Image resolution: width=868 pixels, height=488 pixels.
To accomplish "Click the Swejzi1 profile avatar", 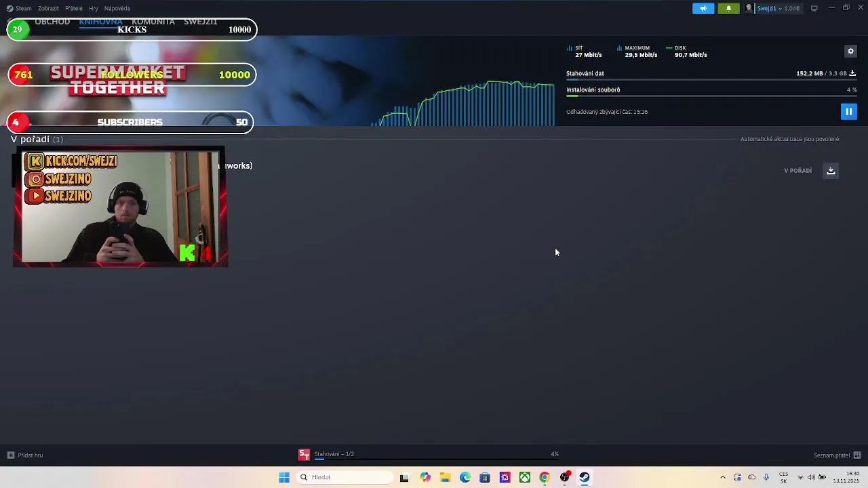I will pos(749,8).
